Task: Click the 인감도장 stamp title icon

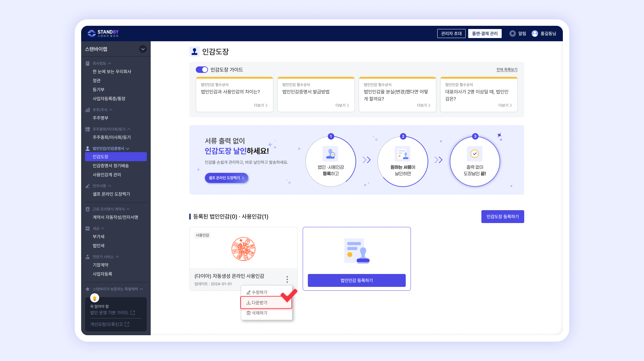Action: pyautogui.click(x=194, y=52)
